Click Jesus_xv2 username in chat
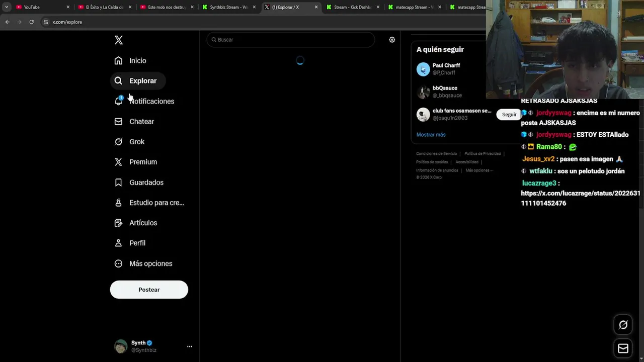Image resolution: width=644 pixels, height=362 pixels. click(x=538, y=159)
